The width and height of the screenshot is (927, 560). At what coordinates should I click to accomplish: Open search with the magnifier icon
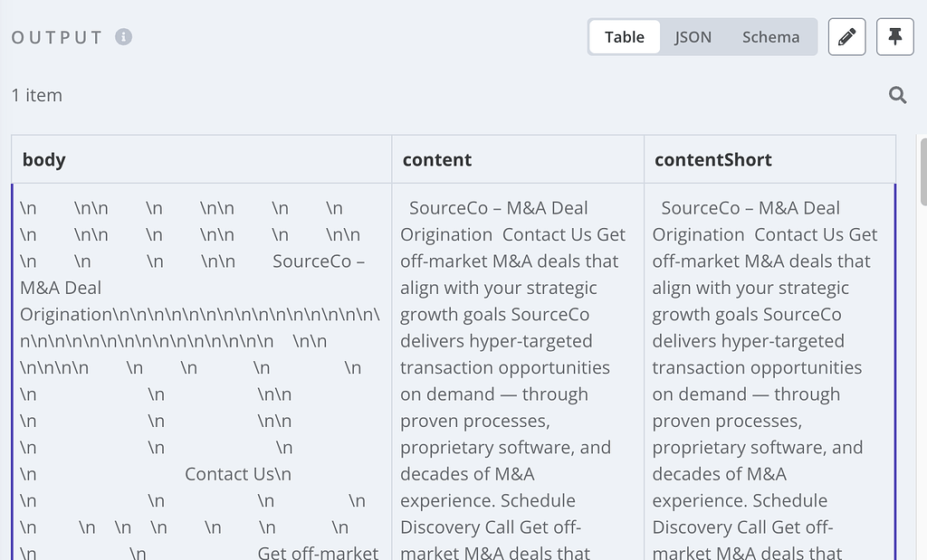click(897, 95)
